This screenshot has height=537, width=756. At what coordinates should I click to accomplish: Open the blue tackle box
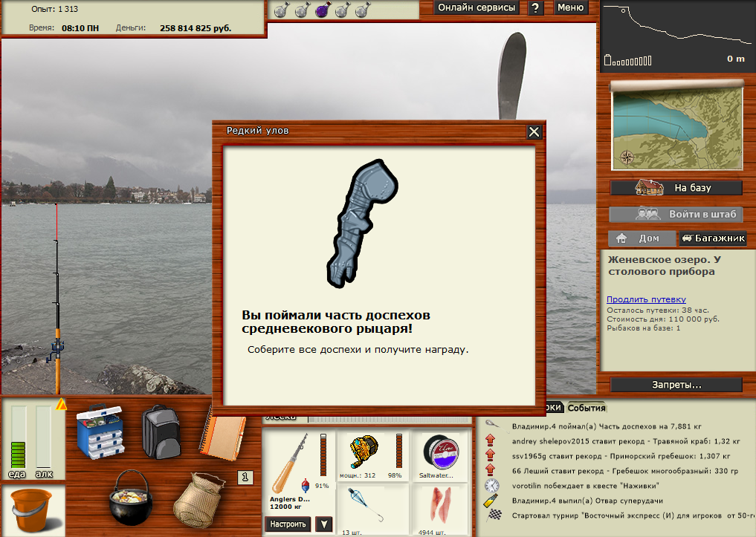click(100, 431)
